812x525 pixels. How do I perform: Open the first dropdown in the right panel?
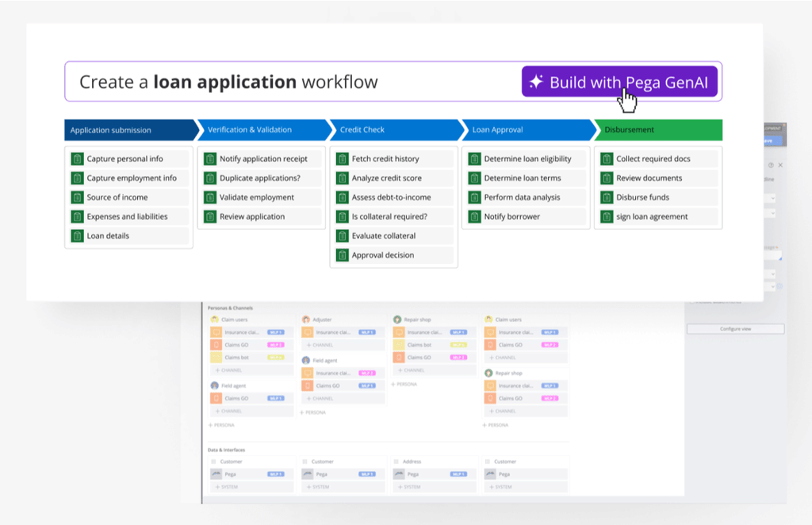click(x=771, y=197)
